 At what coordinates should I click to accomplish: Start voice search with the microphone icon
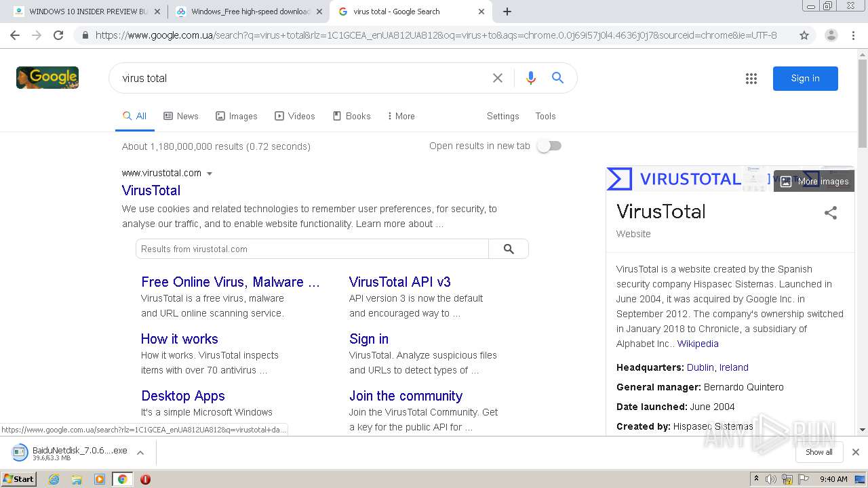(531, 78)
